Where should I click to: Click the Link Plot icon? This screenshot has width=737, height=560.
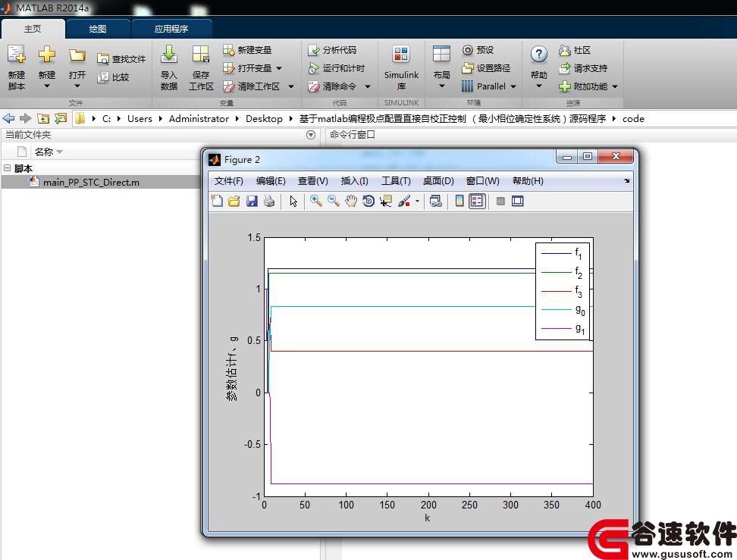(436, 201)
